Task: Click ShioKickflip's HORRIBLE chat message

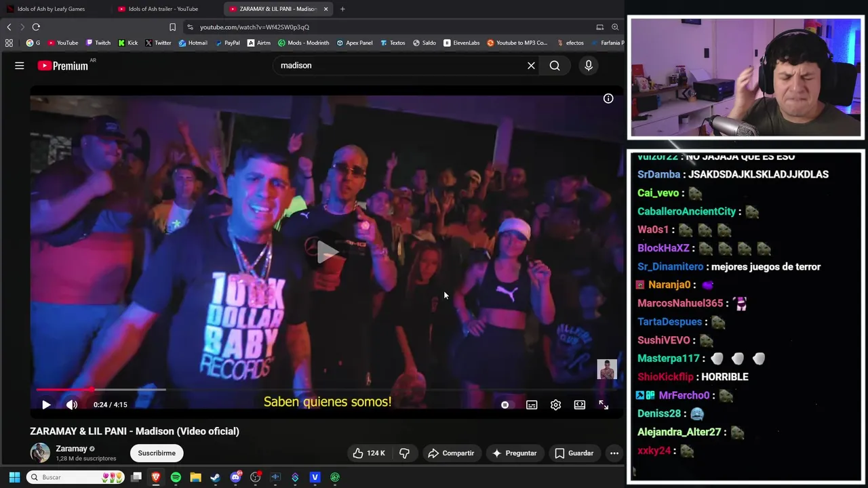Action: point(725,377)
